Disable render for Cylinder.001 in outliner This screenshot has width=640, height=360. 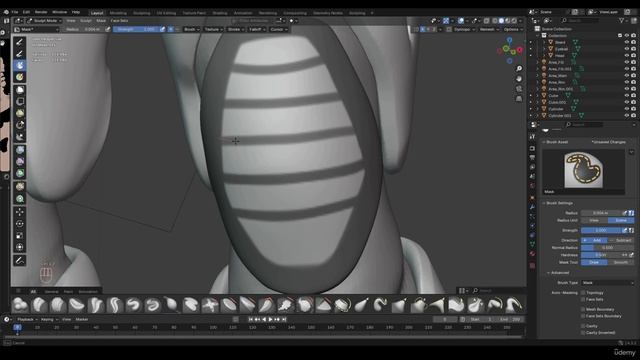(633, 116)
